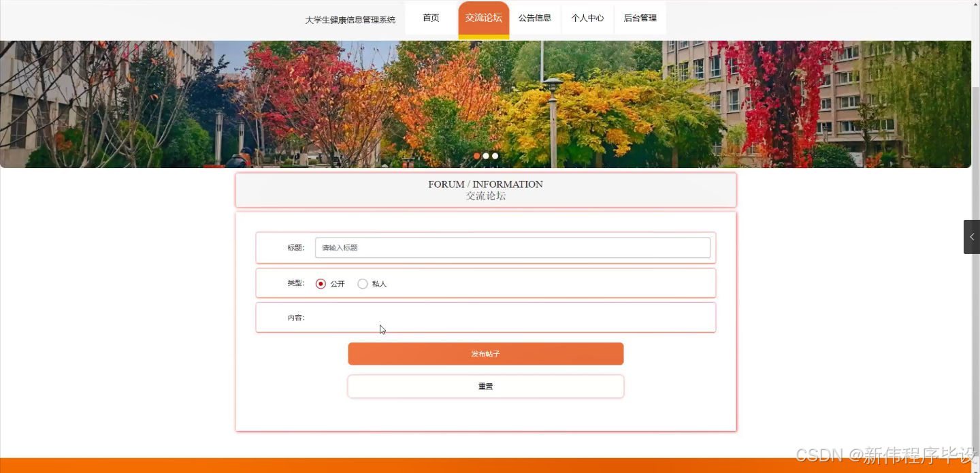Navigate to the 首页 menu item

point(430,18)
